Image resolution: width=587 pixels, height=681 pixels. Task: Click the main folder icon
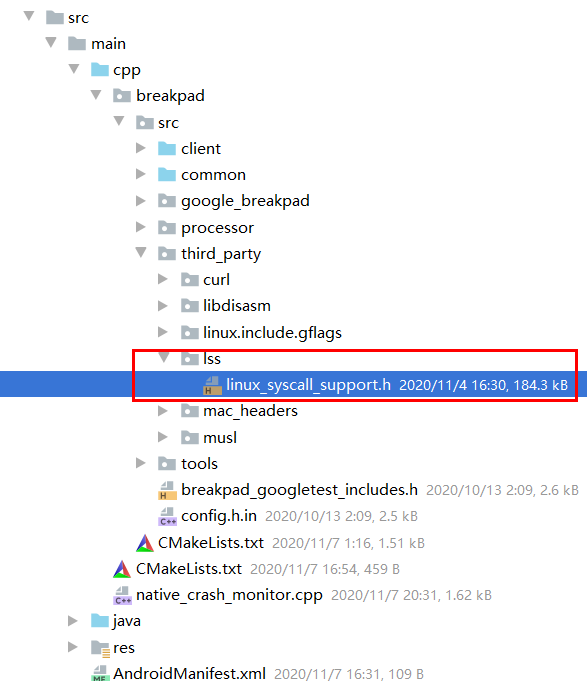(77, 43)
